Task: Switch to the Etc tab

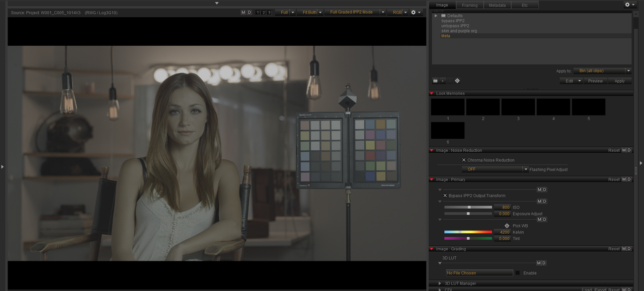Action: coord(525,5)
